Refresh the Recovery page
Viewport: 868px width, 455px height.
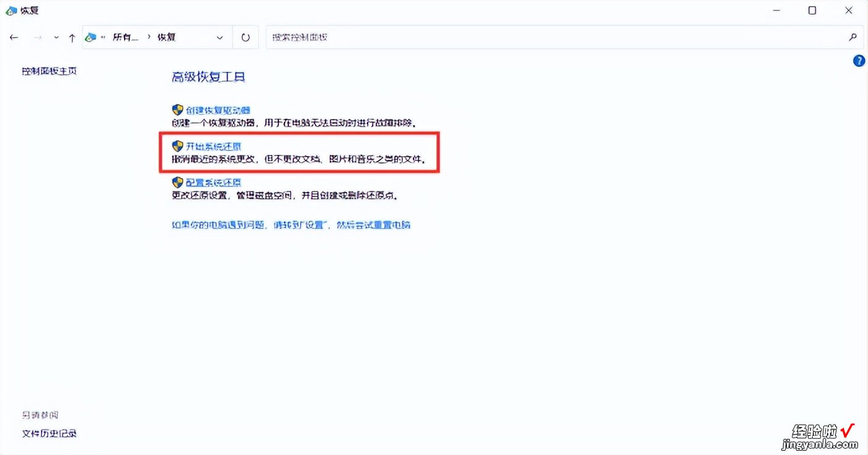click(246, 38)
